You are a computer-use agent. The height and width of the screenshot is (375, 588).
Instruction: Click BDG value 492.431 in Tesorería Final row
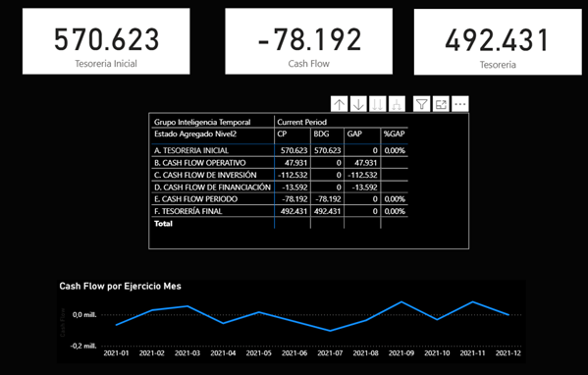(x=328, y=211)
